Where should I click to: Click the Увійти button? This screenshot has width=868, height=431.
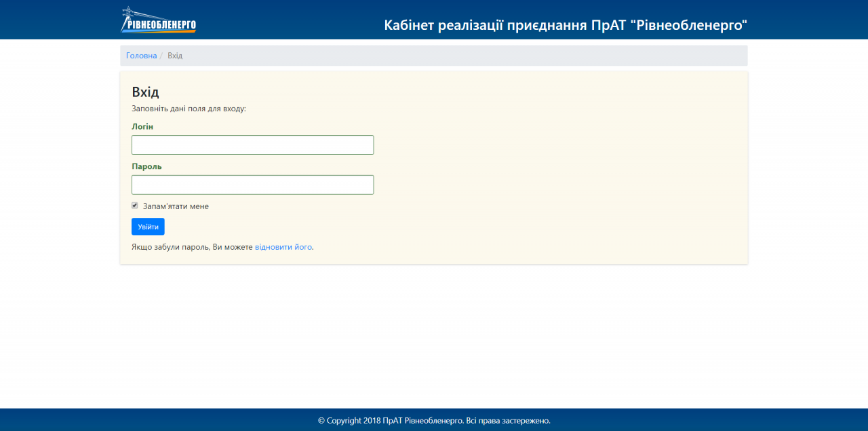(148, 227)
